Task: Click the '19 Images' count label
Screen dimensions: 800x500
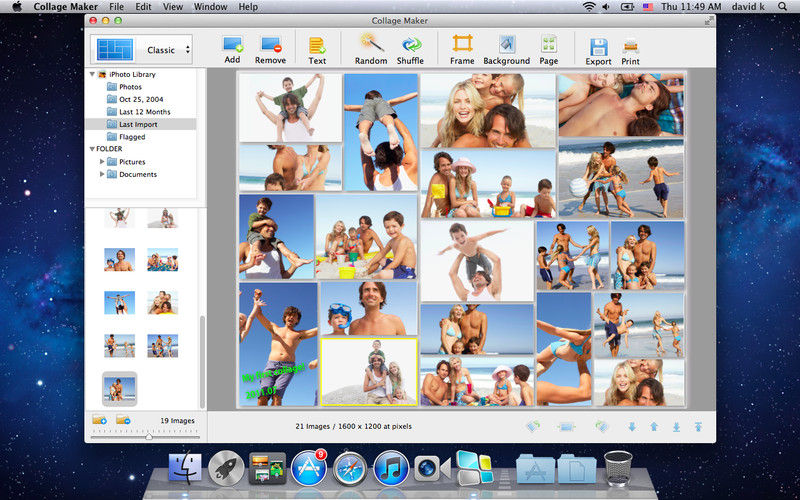Action: (x=178, y=421)
